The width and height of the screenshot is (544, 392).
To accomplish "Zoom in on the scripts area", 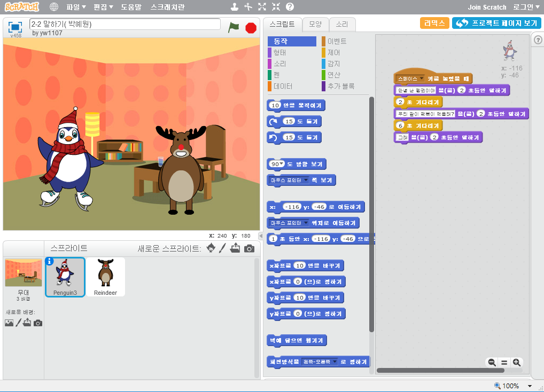I will click(x=516, y=362).
